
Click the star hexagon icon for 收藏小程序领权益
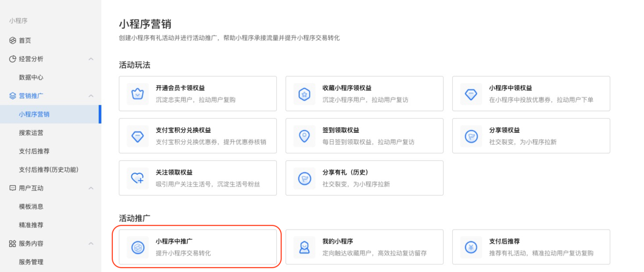[x=304, y=94]
